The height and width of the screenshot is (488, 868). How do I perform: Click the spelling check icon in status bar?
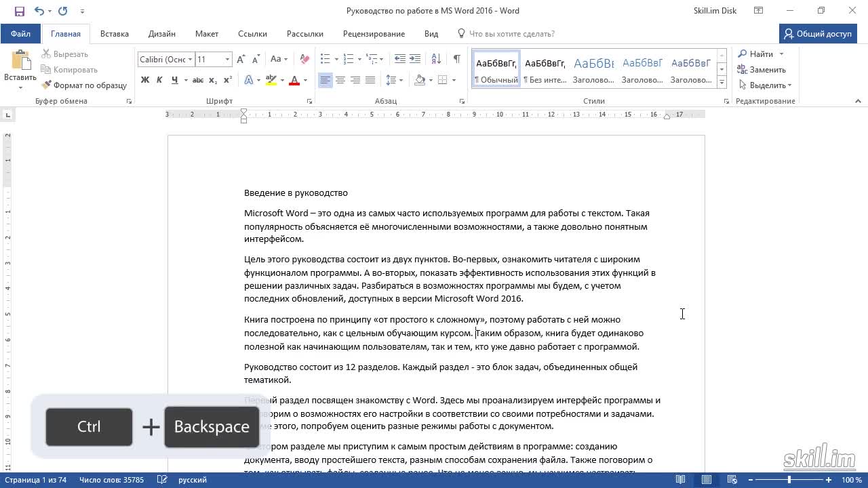pos(162,480)
